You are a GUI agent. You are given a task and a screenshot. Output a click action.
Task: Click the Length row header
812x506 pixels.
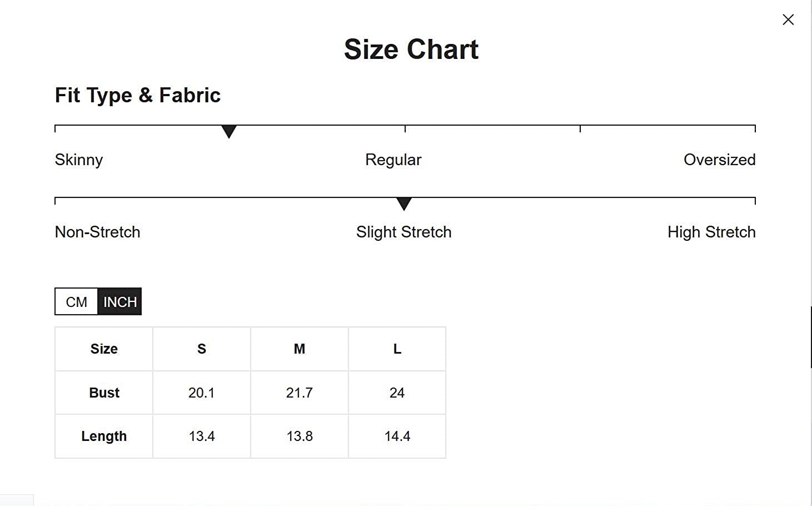(x=104, y=436)
